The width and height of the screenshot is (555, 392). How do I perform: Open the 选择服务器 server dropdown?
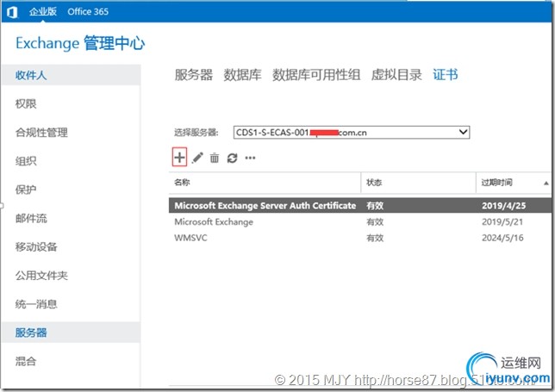tap(352, 133)
